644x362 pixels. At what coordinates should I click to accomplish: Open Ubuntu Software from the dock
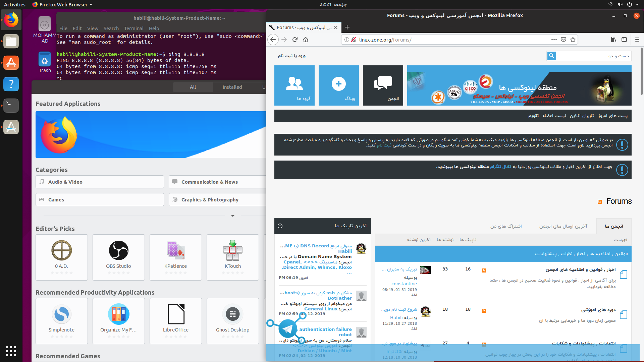[11, 63]
